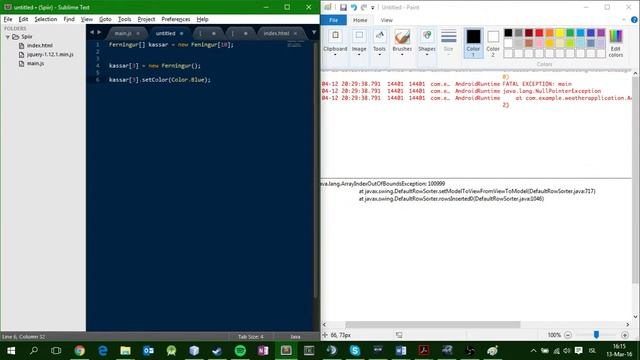The image size is (640, 360).
Task: Close the main.js tab
Action: (138, 33)
